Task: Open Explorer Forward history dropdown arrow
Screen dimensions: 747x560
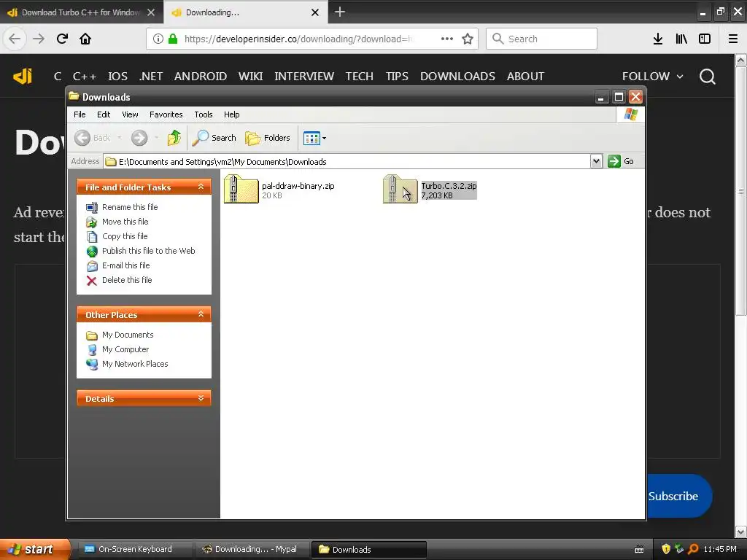Action: click(156, 138)
